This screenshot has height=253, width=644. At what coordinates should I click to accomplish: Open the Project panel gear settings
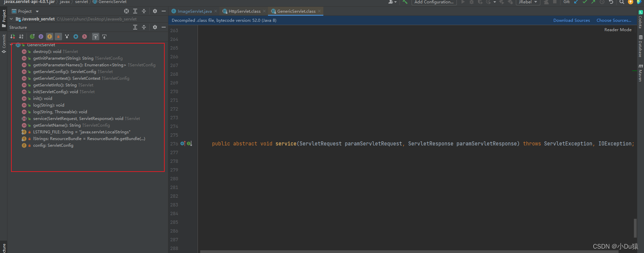(155, 11)
